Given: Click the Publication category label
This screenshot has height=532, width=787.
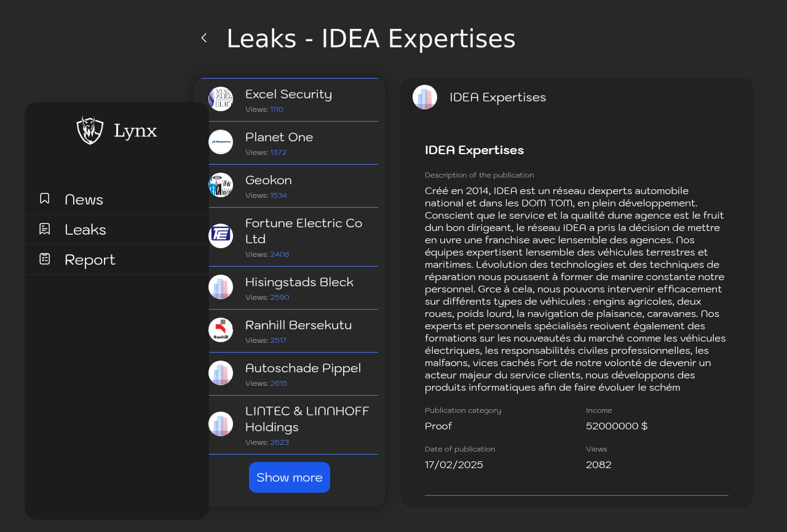Looking at the screenshot, I should [x=463, y=410].
